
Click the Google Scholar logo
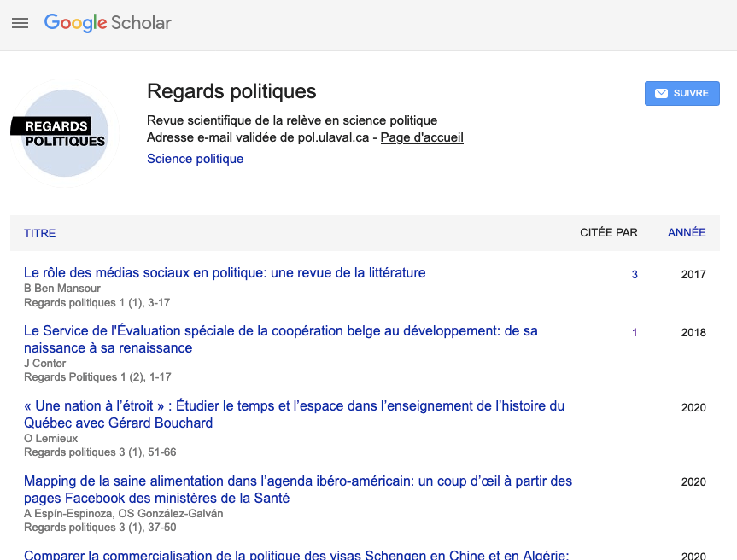(x=108, y=23)
